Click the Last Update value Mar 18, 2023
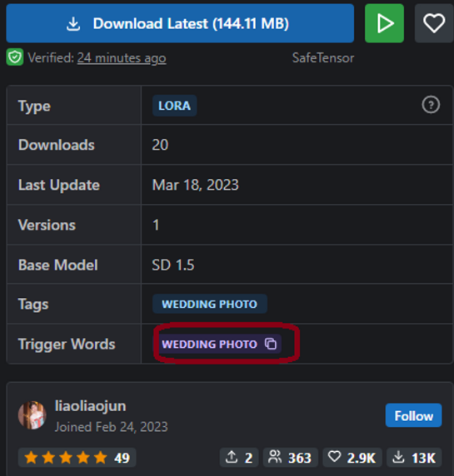 click(196, 185)
